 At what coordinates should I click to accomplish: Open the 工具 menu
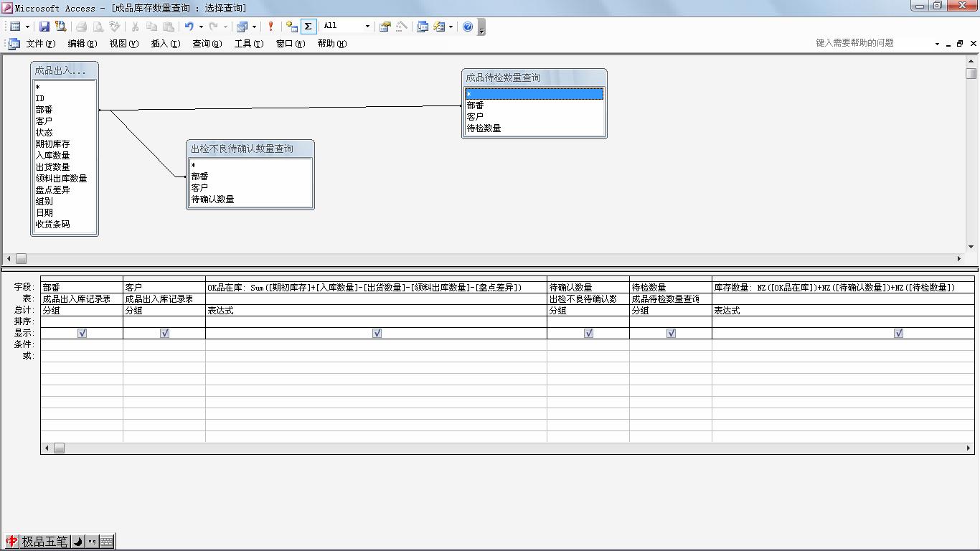[x=248, y=44]
